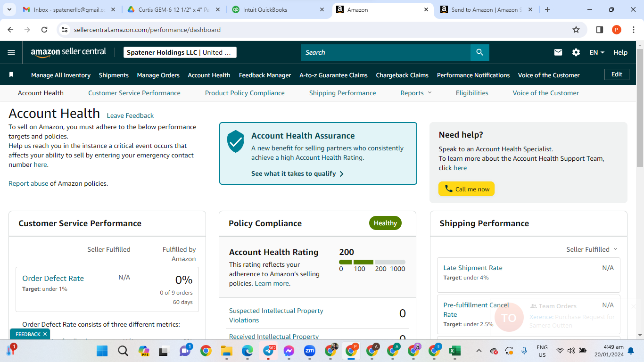Viewport: 644px width, 362px height.
Task: Launch File Explorer from the taskbar
Action: [227, 351]
